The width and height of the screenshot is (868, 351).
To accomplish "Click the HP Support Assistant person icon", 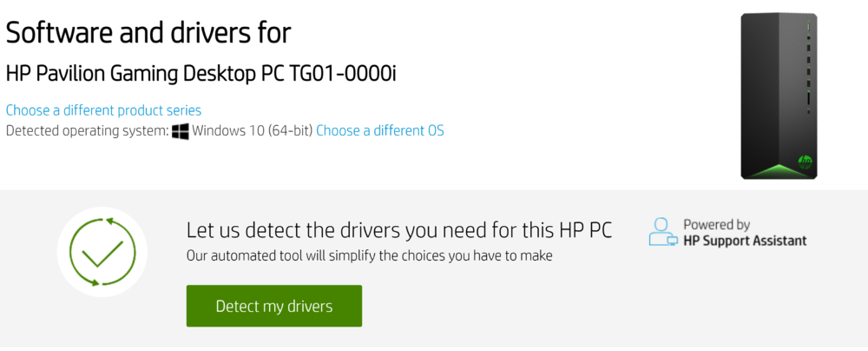I will coord(662,232).
